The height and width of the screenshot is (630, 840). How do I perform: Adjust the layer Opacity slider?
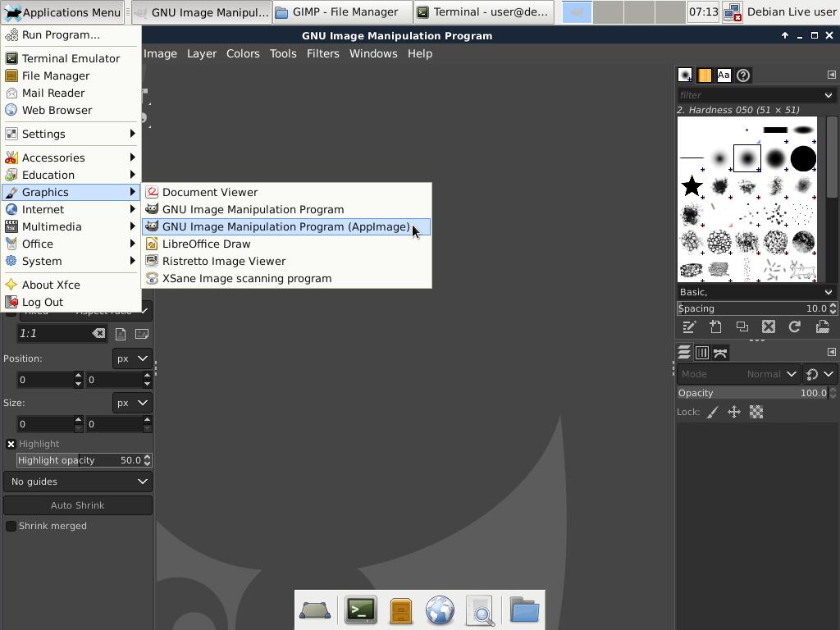(x=752, y=393)
